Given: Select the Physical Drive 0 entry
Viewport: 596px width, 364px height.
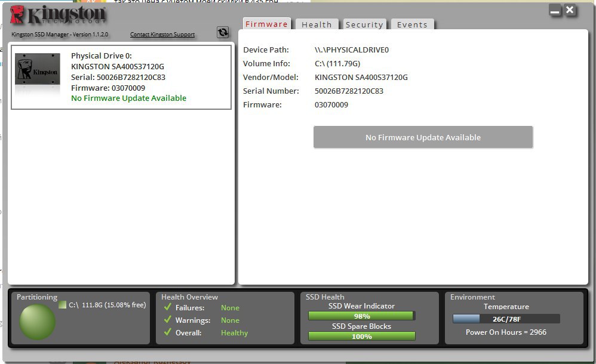Looking at the screenshot, I should click(x=121, y=77).
